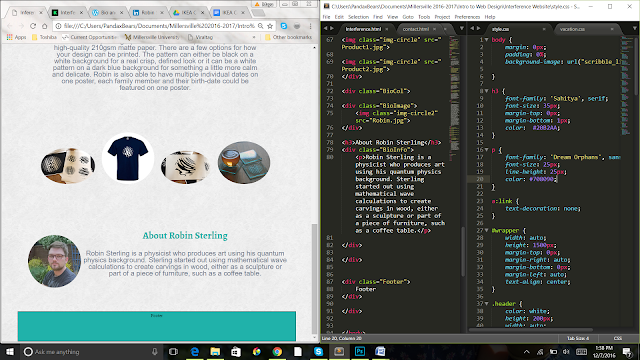Click the About Robin Sterling heading
The image size is (640, 360).
(185, 236)
